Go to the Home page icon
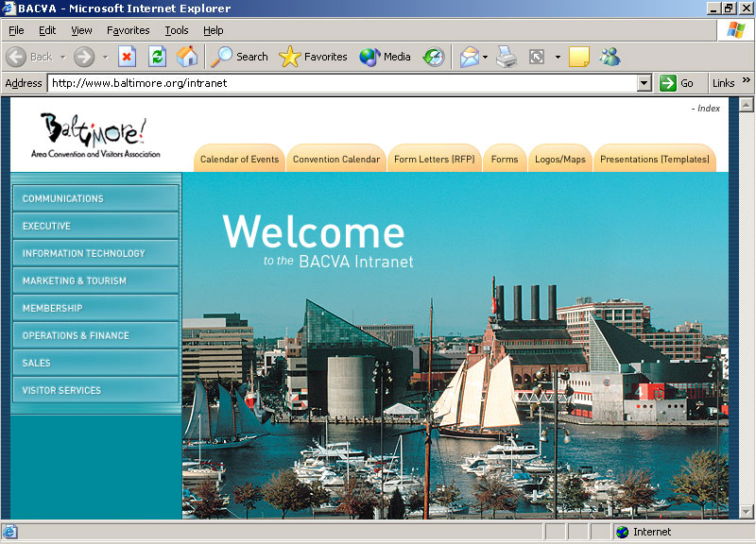Viewport: 756px width, 544px height. tap(187, 57)
